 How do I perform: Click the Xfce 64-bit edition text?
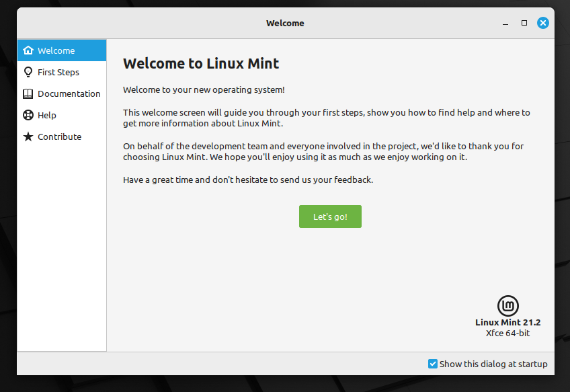pos(507,332)
